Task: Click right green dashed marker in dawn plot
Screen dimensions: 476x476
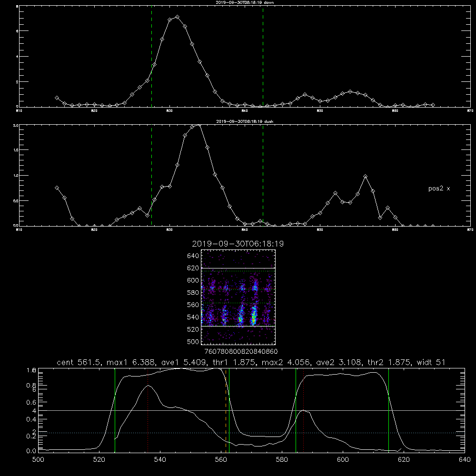Action: click(x=263, y=57)
